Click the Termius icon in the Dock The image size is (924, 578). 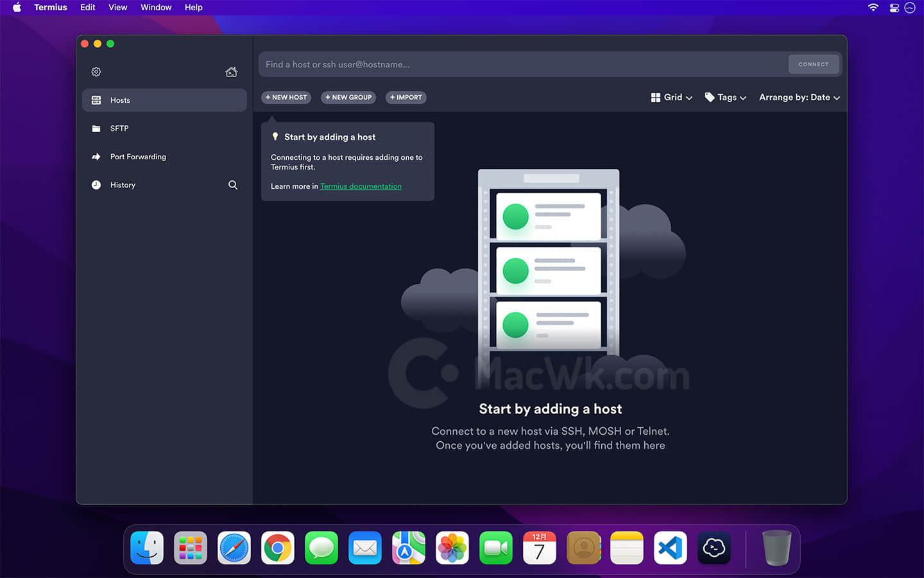(714, 548)
